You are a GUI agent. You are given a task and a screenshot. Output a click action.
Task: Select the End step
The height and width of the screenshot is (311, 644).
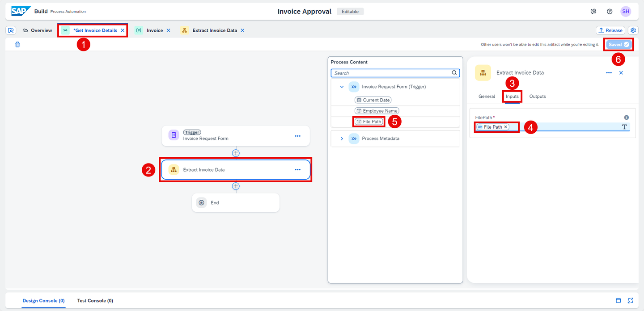236,202
